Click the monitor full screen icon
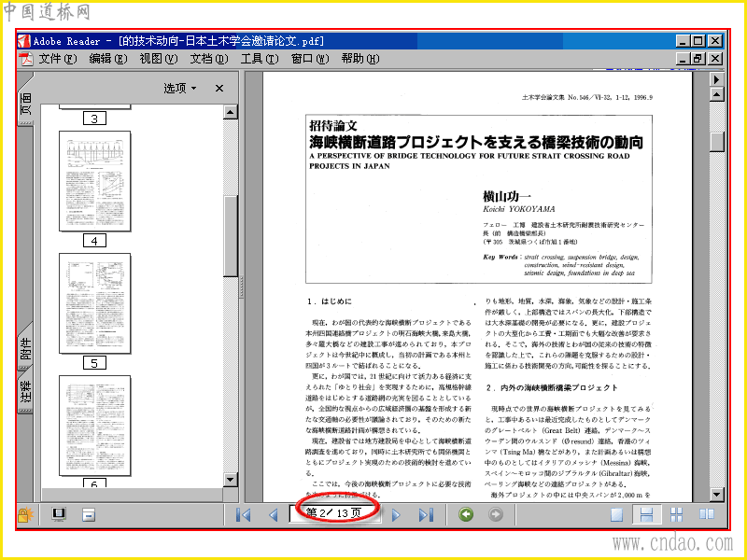 (x=59, y=514)
